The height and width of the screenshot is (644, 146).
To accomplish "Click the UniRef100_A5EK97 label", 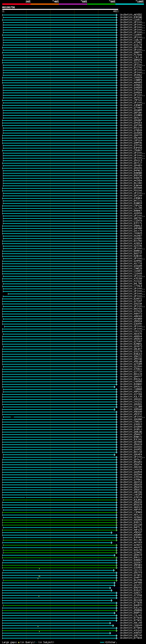I will coord(131,533).
